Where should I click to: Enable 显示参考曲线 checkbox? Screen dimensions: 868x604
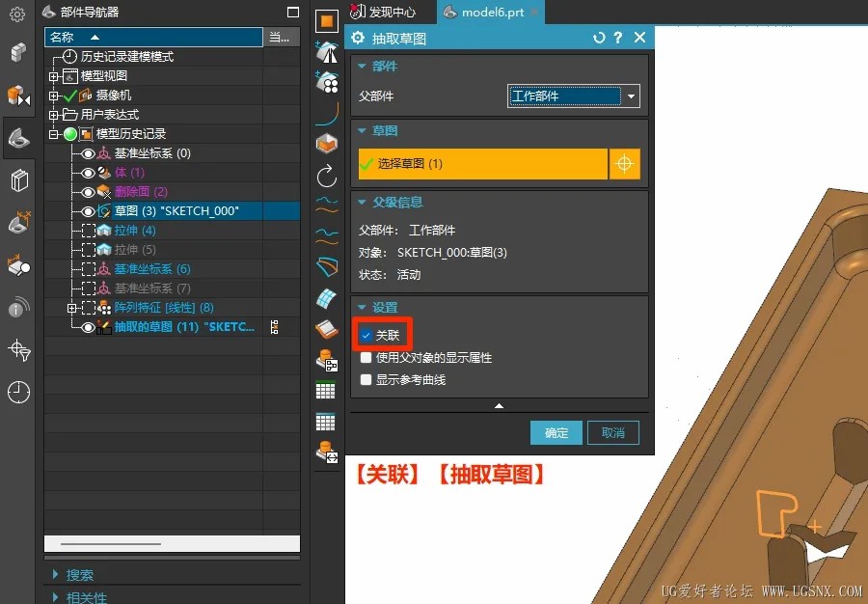point(366,380)
